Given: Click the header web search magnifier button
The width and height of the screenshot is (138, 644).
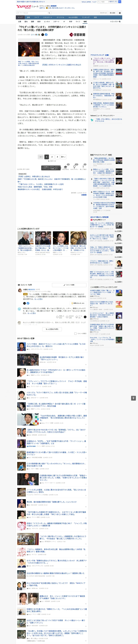Looking at the screenshot, I should pos(120,2).
